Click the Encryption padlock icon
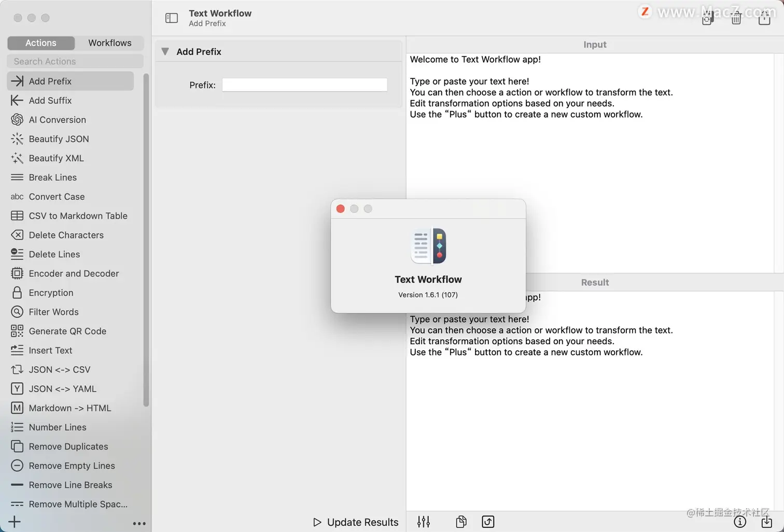The height and width of the screenshot is (532, 784). (17, 292)
